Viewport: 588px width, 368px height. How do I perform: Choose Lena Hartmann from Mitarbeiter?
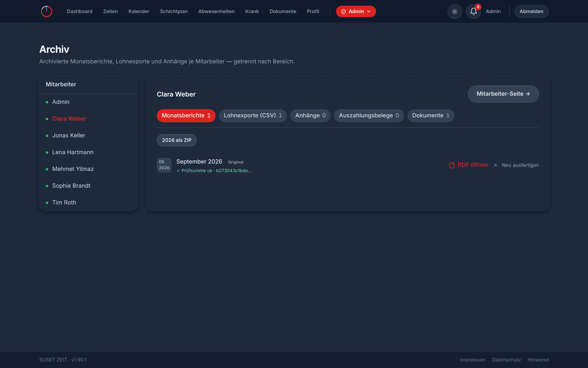click(88, 152)
